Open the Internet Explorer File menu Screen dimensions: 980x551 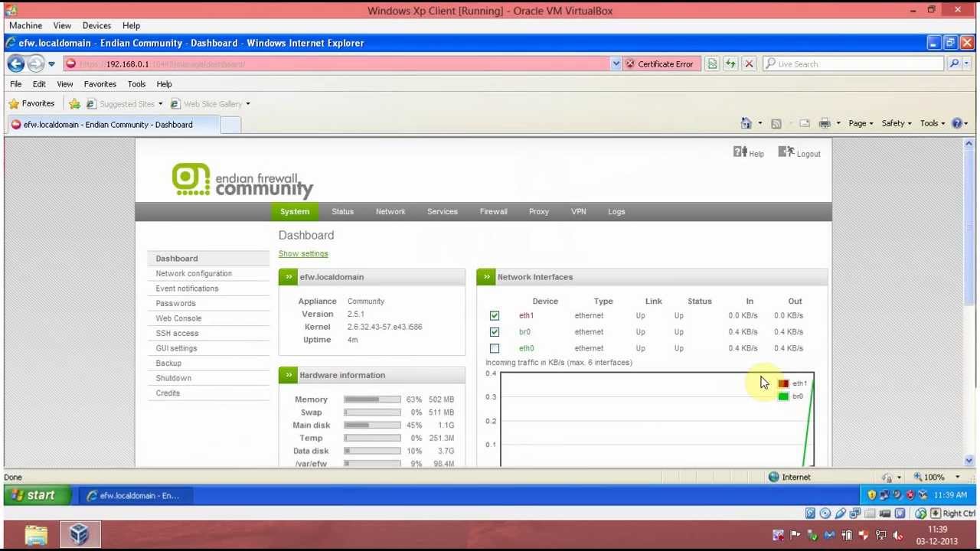click(15, 84)
